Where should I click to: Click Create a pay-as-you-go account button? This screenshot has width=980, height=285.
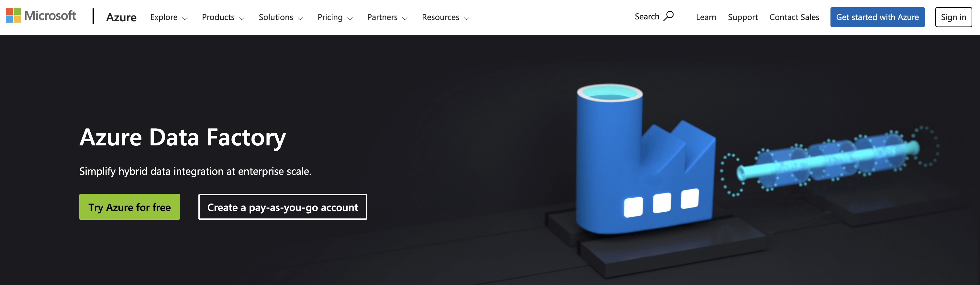coord(283,207)
